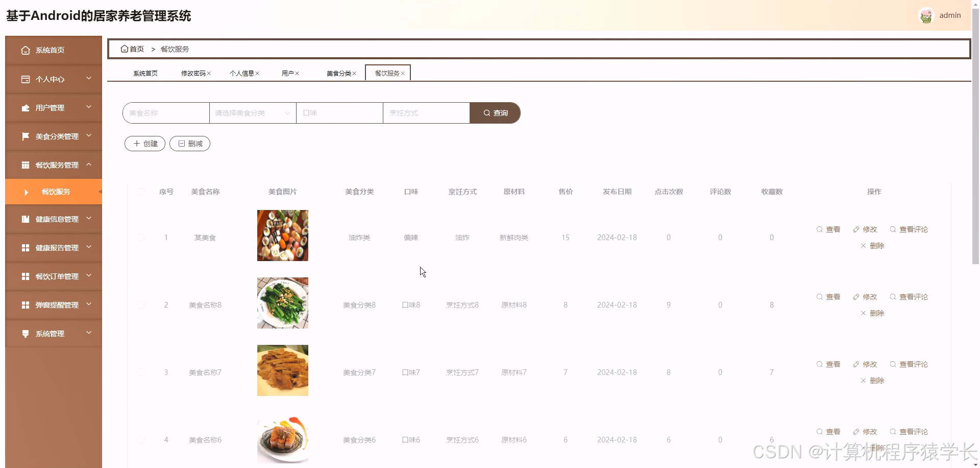Click the 删减 button
This screenshot has width=980, height=468.
point(190,144)
